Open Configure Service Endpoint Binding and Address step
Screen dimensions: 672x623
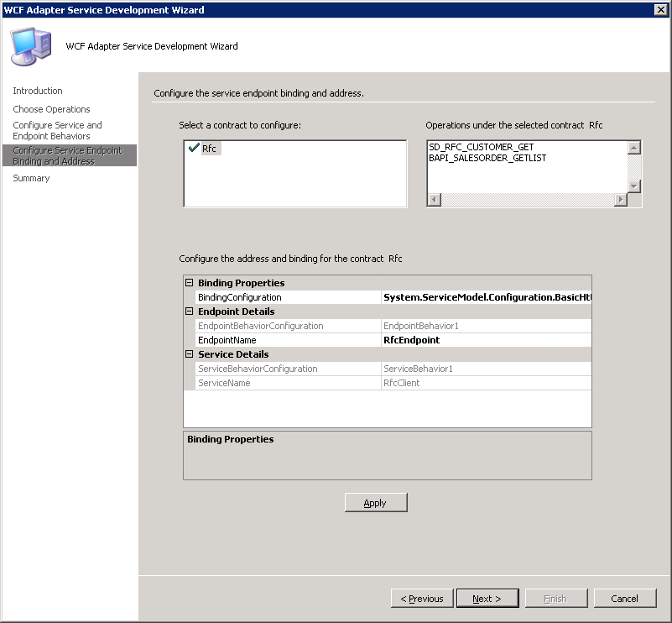tap(70, 155)
